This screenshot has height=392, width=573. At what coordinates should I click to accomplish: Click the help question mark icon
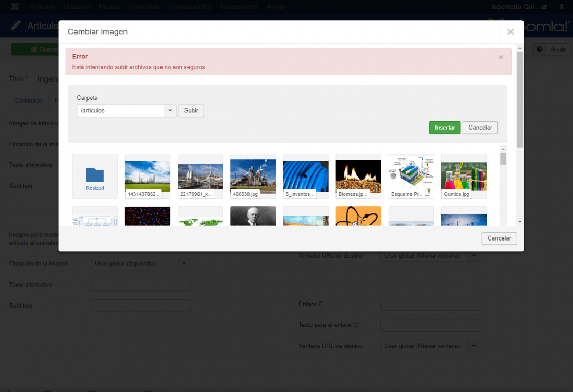pos(539,49)
